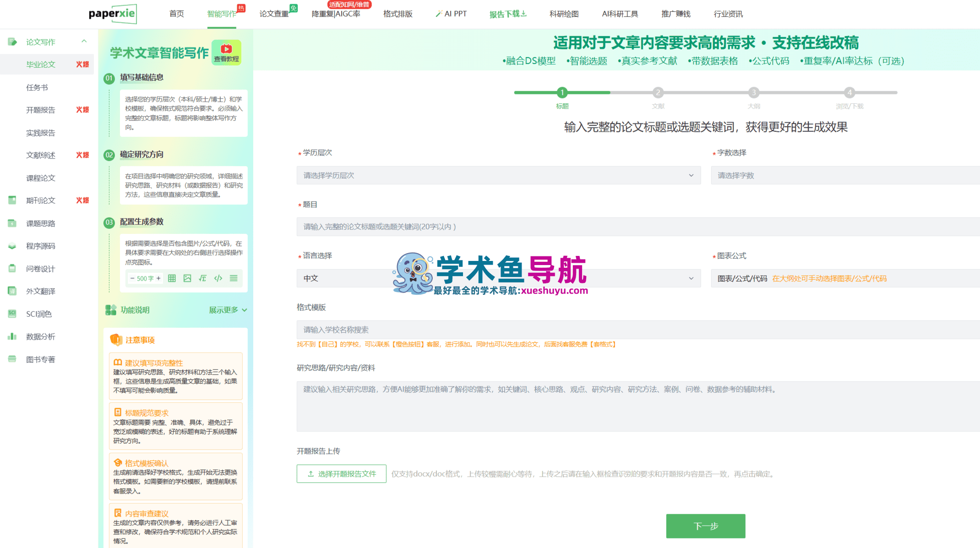Click the 下一步 button

pyautogui.click(x=705, y=526)
